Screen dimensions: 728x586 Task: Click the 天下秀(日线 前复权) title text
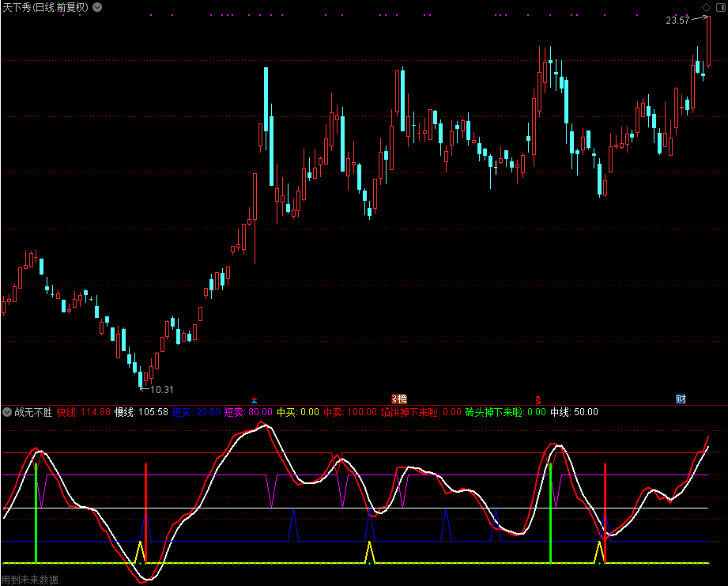click(x=45, y=6)
